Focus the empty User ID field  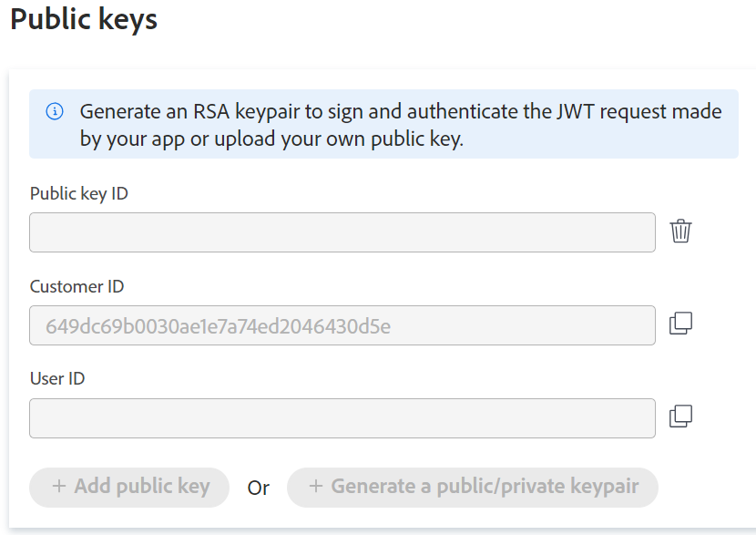pos(342,417)
